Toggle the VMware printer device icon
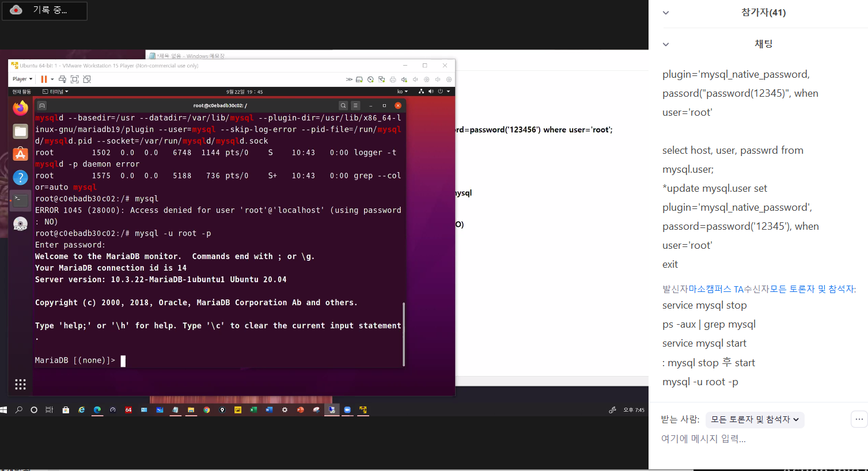The image size is (868, 471). pyautogui.click(x=393, y=79)
